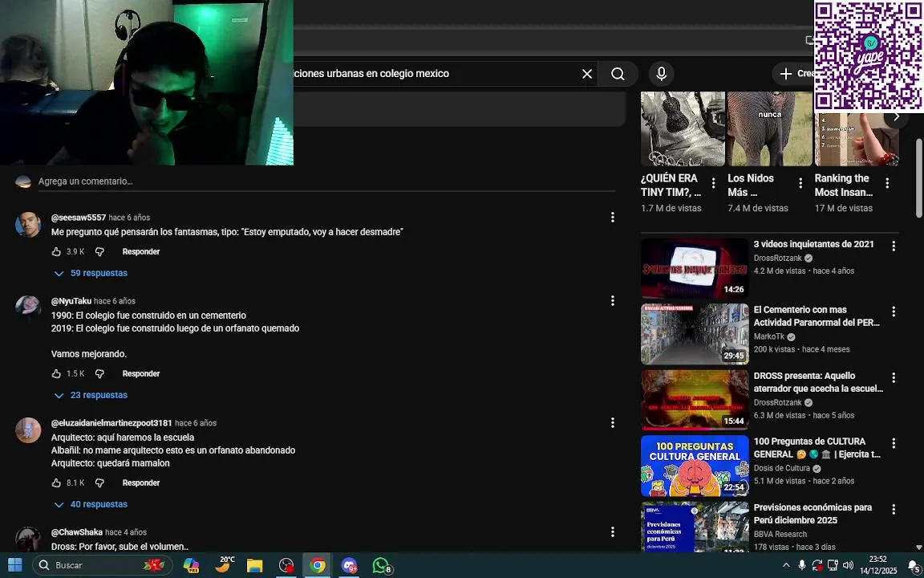924x578 pixels.
Task: Open ¿QUIÉN ERA TINY TIM? video thumbnail
Action: coord(683,128)
